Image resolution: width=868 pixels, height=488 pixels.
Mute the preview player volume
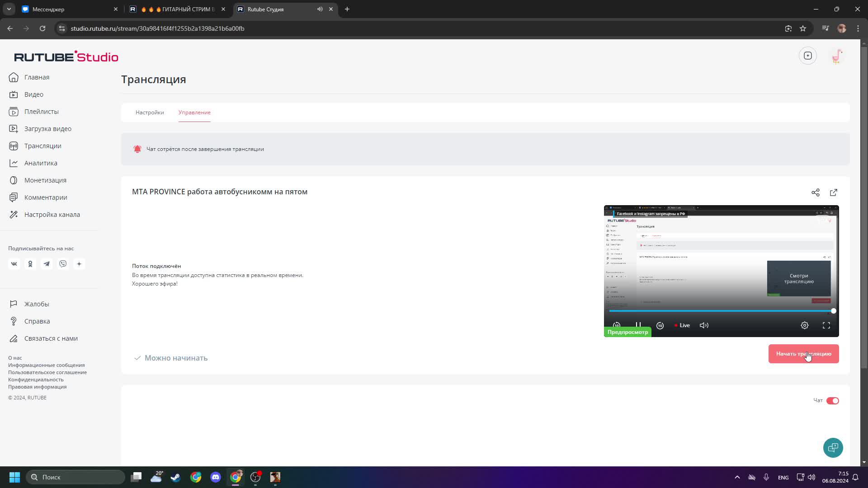click(704, 325)
